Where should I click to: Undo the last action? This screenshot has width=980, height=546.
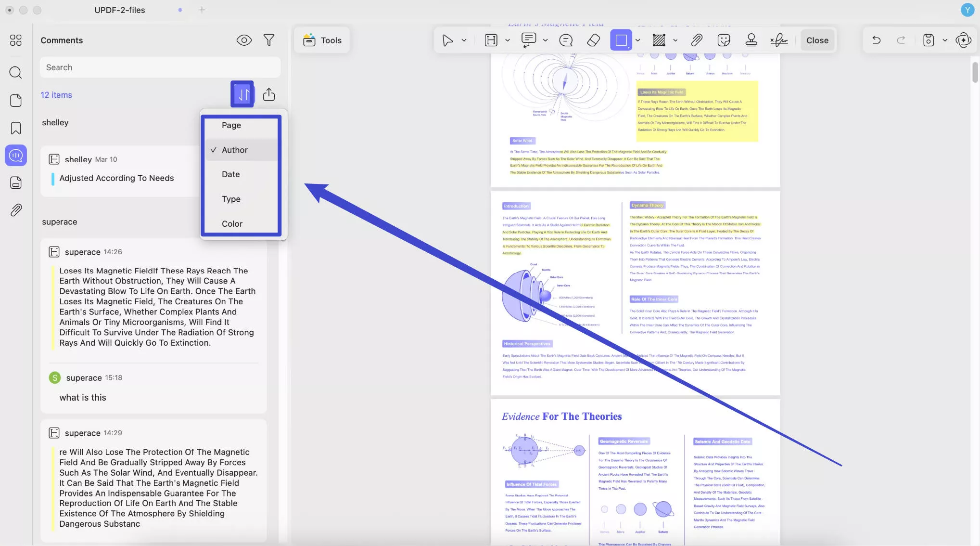tap(877, 40)
